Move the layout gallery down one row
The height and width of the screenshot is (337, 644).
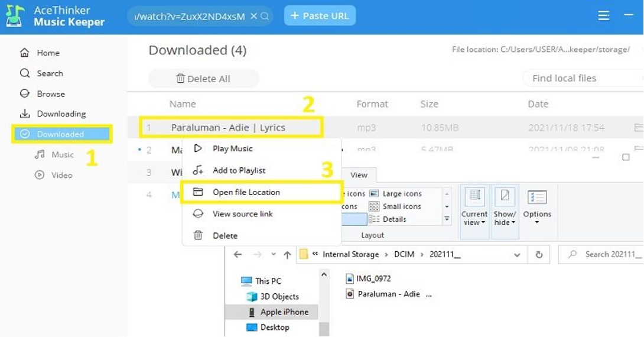tap(447, 206)
